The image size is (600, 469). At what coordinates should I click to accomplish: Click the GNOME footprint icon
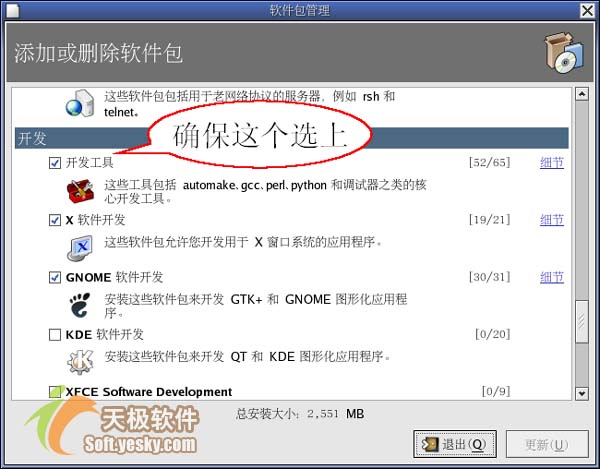(80, 305)
